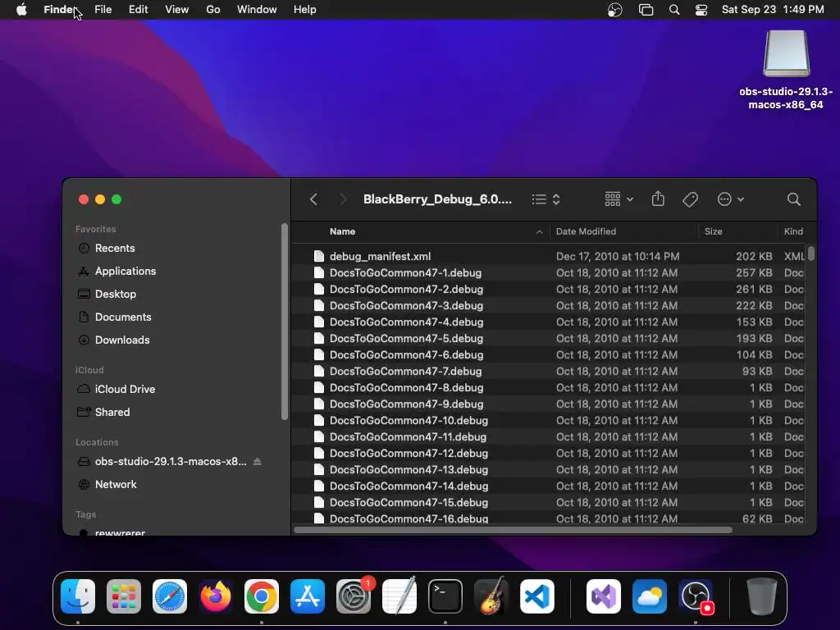This screenshot has width=840, height=630.
Task: Open Weather app from the Dock
Action: coord(650,596)
